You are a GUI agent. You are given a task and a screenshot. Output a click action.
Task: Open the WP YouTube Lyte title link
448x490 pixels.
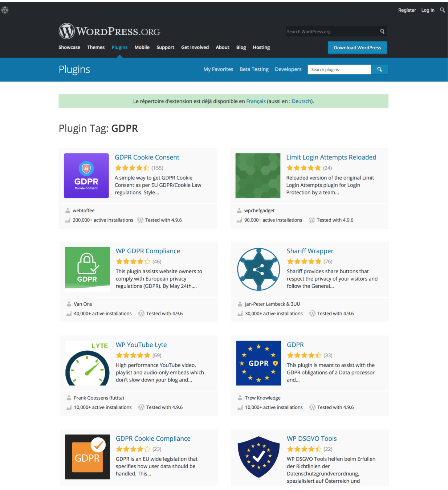point(141,345)
